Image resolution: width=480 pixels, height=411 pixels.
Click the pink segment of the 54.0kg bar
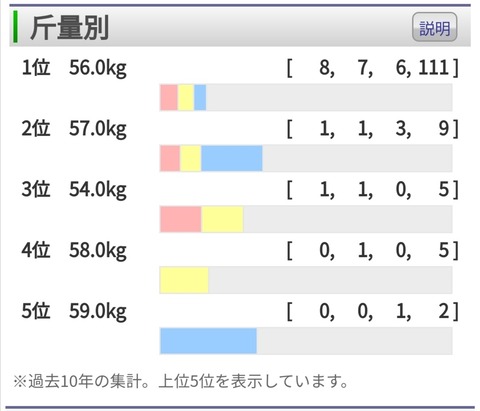point(181,219)
